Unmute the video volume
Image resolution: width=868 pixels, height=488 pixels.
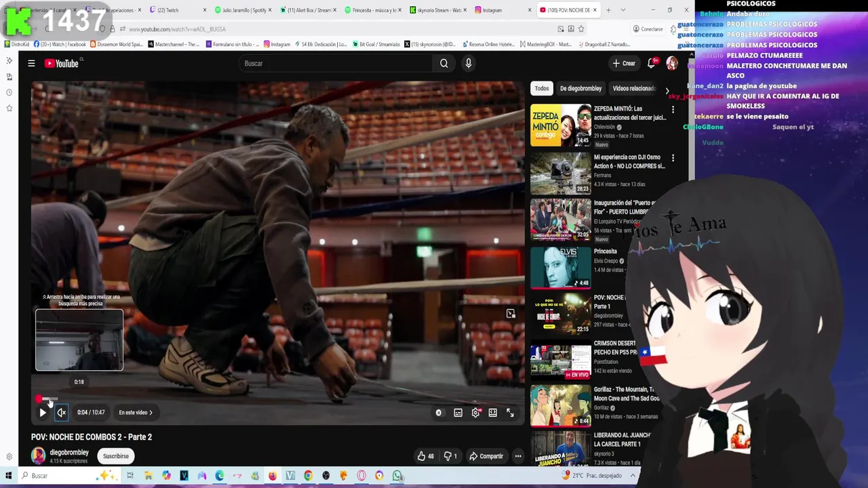coord(62,412)
